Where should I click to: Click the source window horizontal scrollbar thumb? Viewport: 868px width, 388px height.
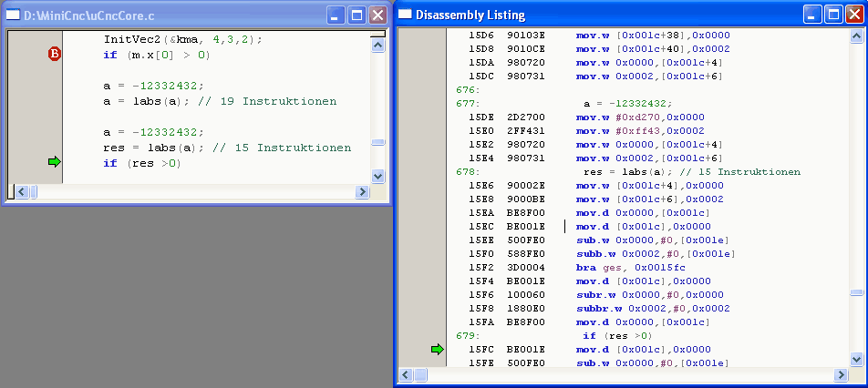tap(33, 192)
